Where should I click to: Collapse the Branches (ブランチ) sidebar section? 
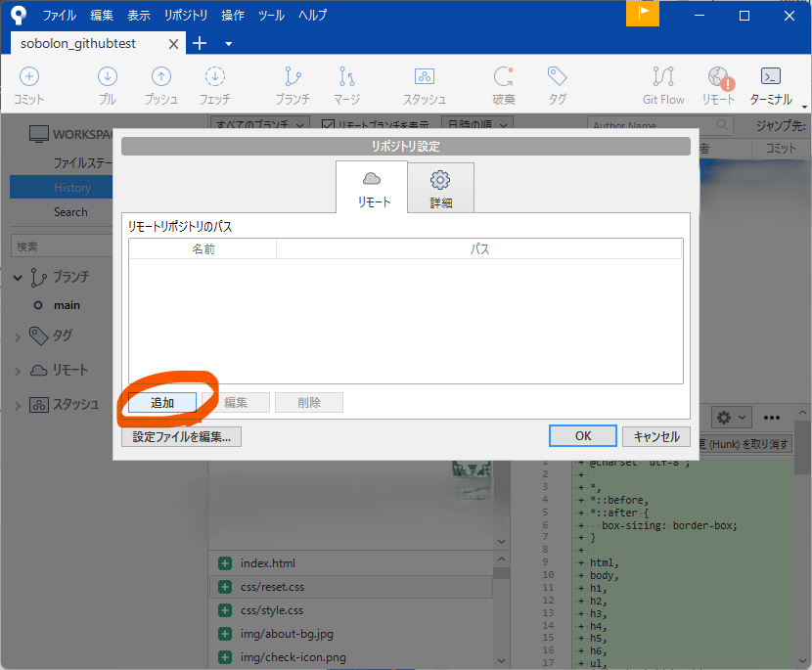18,278
